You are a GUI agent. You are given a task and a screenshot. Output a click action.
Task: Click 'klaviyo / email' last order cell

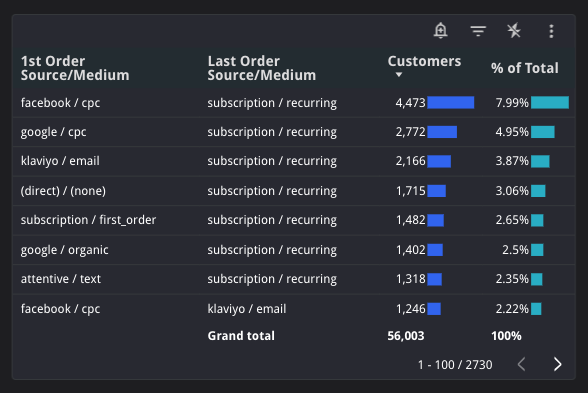tap(247, 309)
